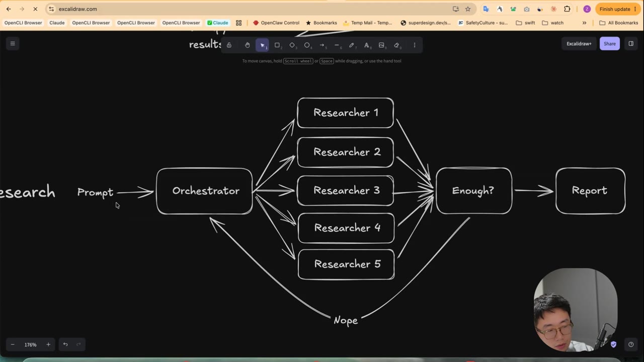Toggle the library sidebar panel
The image size is (644, 362).
[x=631, y=44]
